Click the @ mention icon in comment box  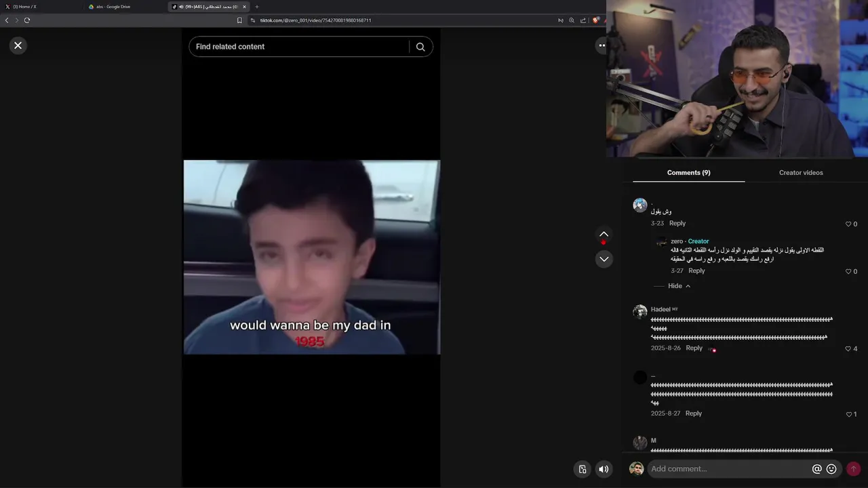click(816, 469)
